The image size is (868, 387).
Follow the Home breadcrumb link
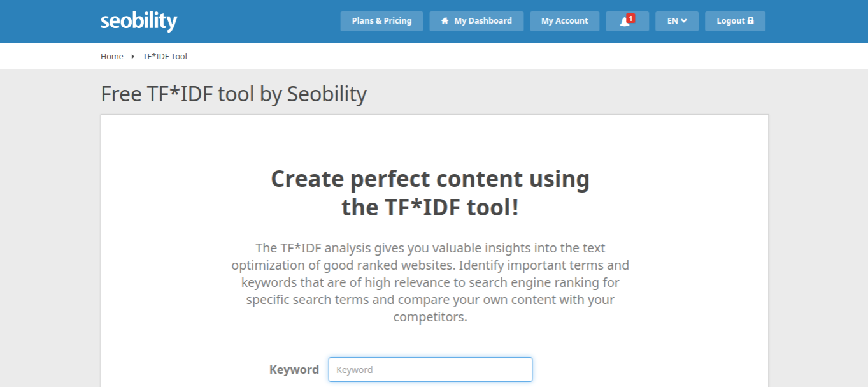[112, 57]
